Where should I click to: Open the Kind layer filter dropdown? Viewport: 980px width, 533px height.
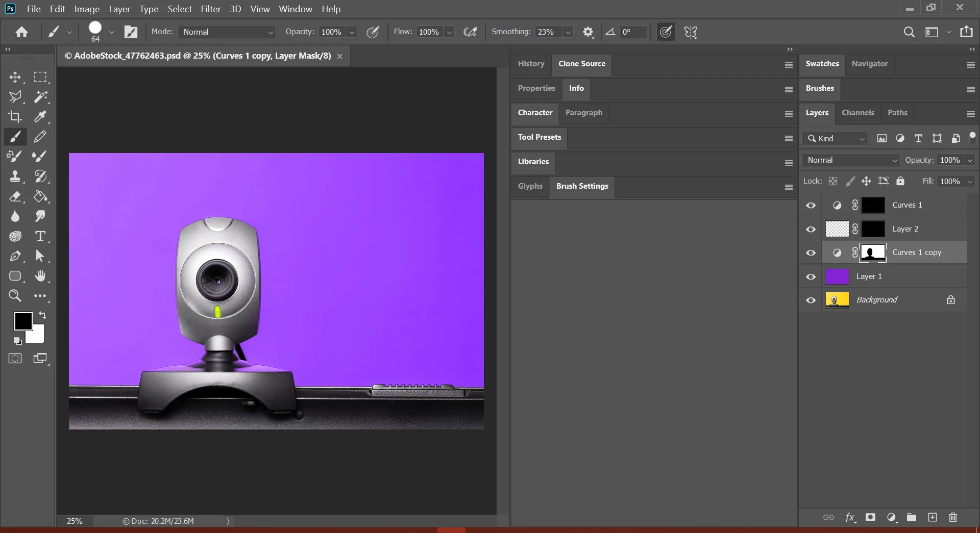pyautogui.click(x=835, y=139)
